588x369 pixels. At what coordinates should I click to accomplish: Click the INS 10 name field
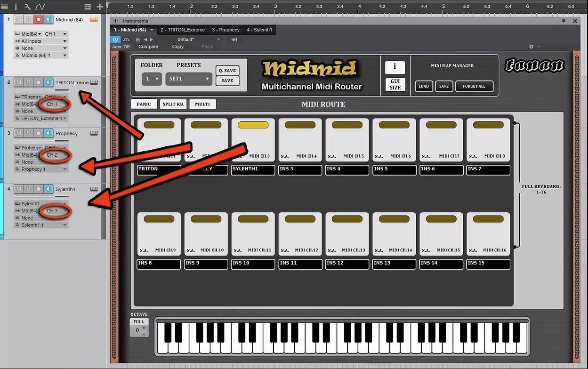pyautogui.click(x=253, y=264)
